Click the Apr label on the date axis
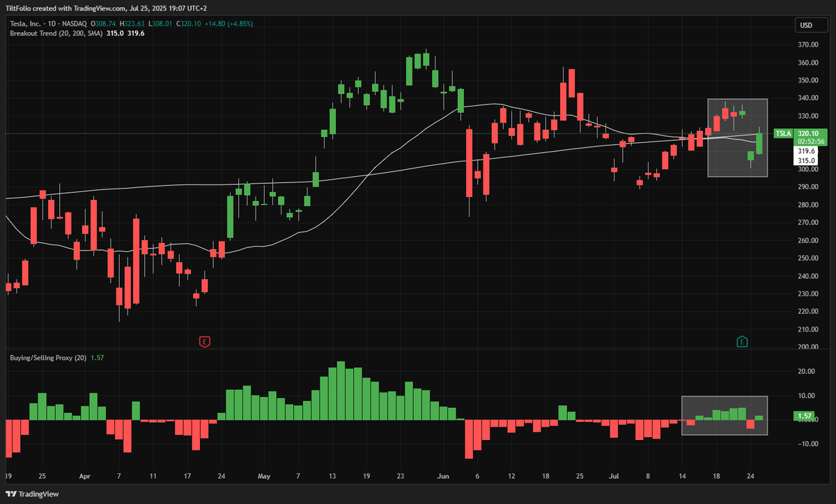836x504 pixels. pyautogui.click(x=85, y=477)
